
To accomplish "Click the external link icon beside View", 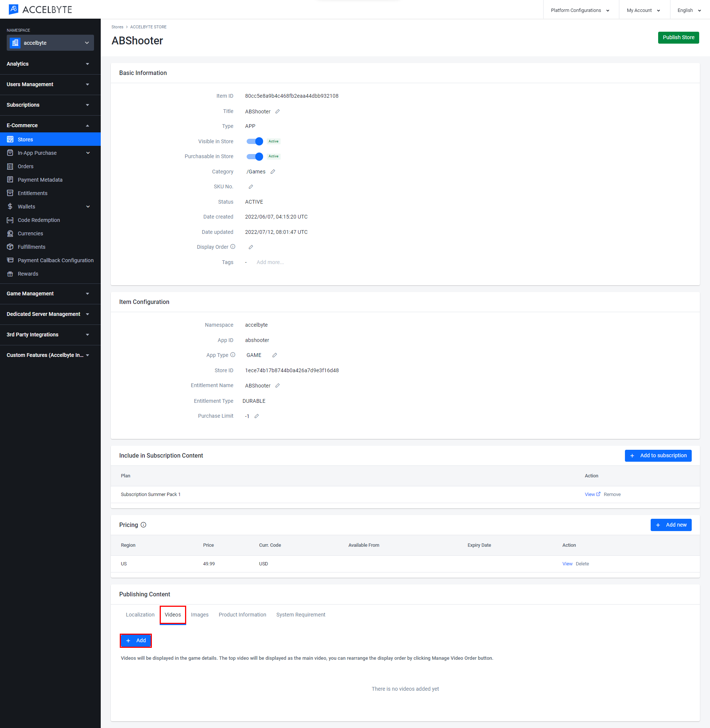I will 598,494.
